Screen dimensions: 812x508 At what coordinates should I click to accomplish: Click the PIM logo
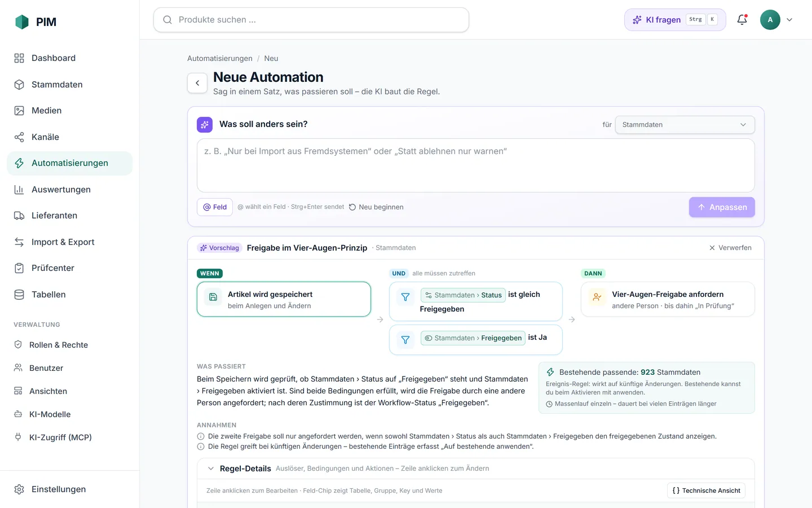(22, 22)
